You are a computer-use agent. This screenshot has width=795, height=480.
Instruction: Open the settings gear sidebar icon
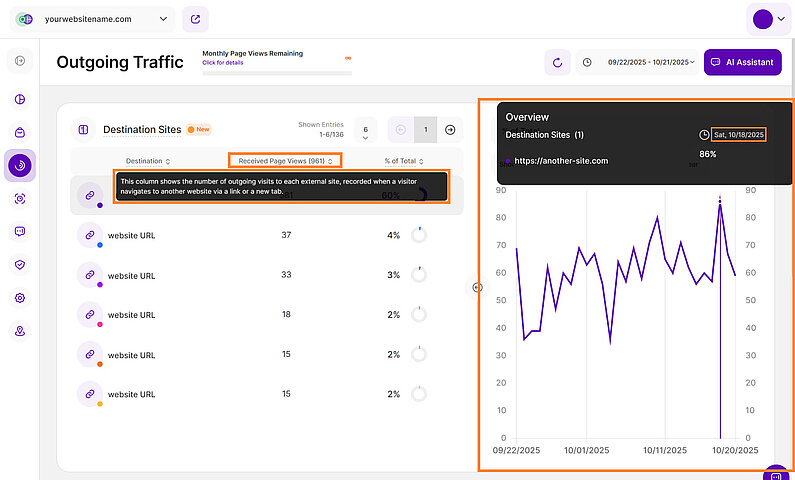20,297
